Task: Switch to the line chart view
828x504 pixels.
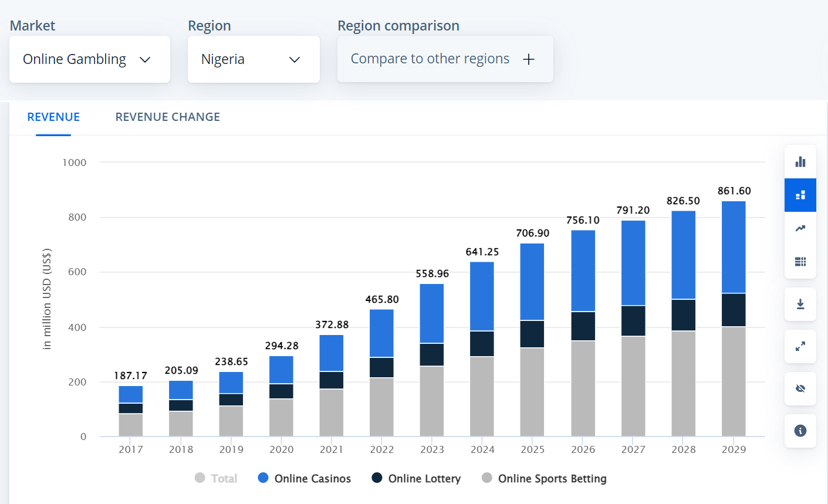Action: 800,228
